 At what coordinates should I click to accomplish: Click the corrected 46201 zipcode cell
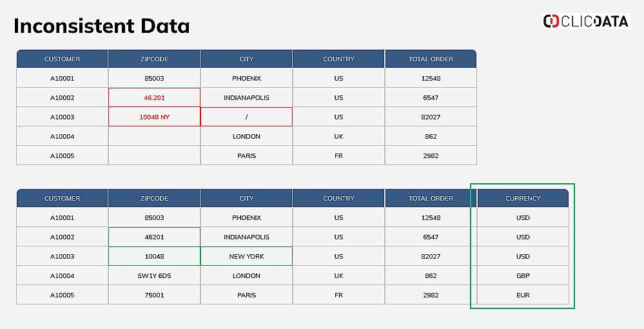(x=154, y=237)
